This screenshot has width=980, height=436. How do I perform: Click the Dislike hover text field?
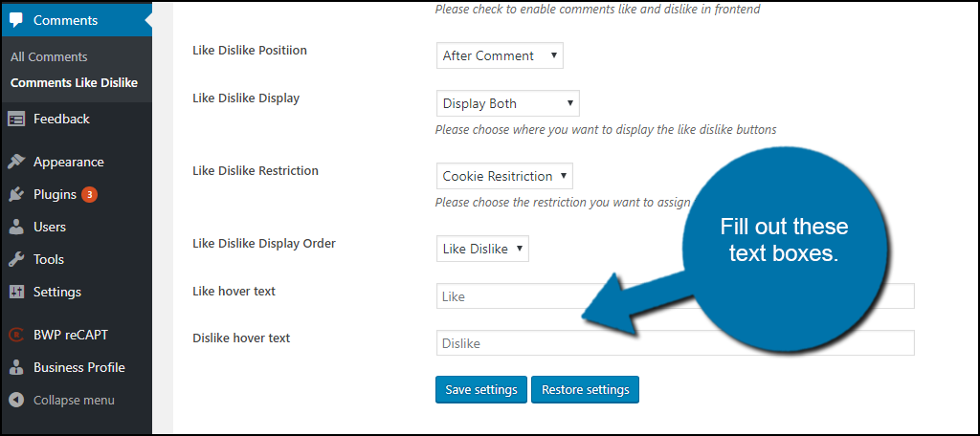coord(675,343)
